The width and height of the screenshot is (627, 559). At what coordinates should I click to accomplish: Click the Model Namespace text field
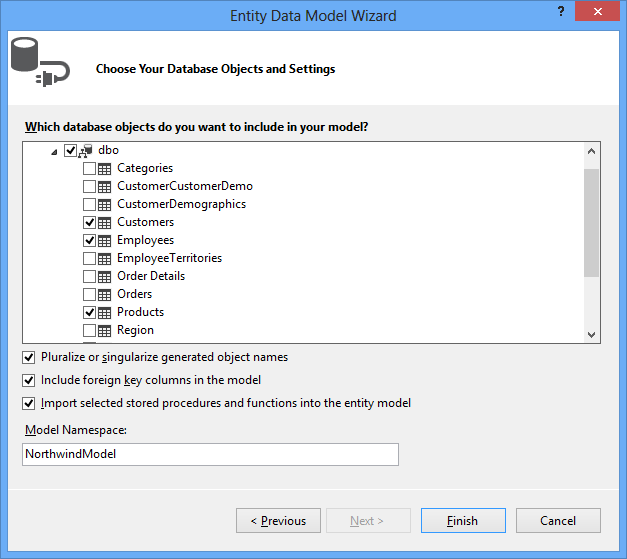pos(210,454)
